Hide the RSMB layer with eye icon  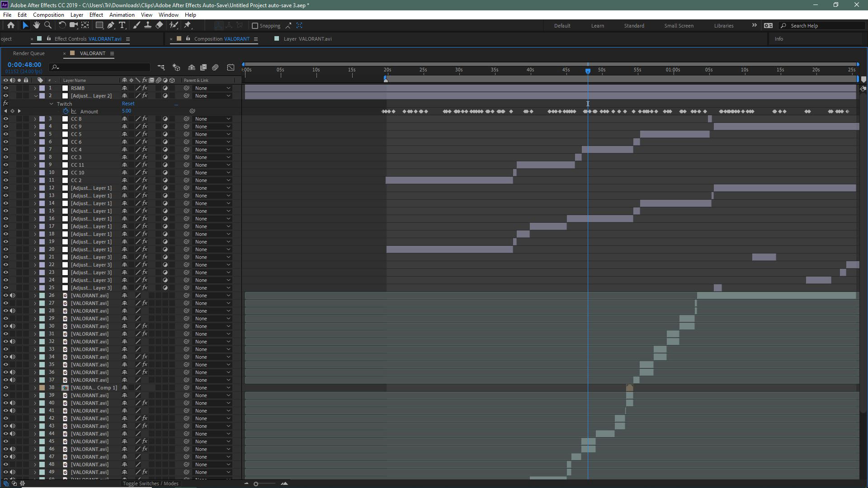point(6,88)
